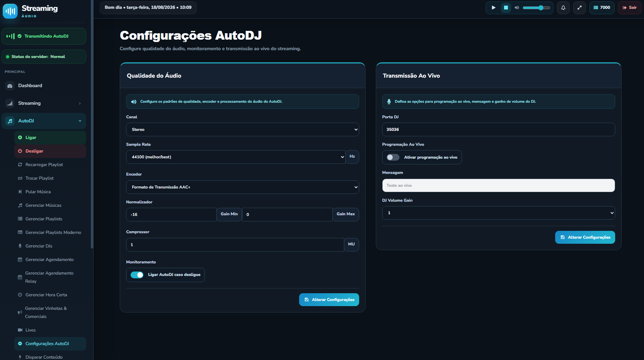Toggle Ligar AutoDJ caso desligue switch
The image size is (644, 360).
pos(137,275)
